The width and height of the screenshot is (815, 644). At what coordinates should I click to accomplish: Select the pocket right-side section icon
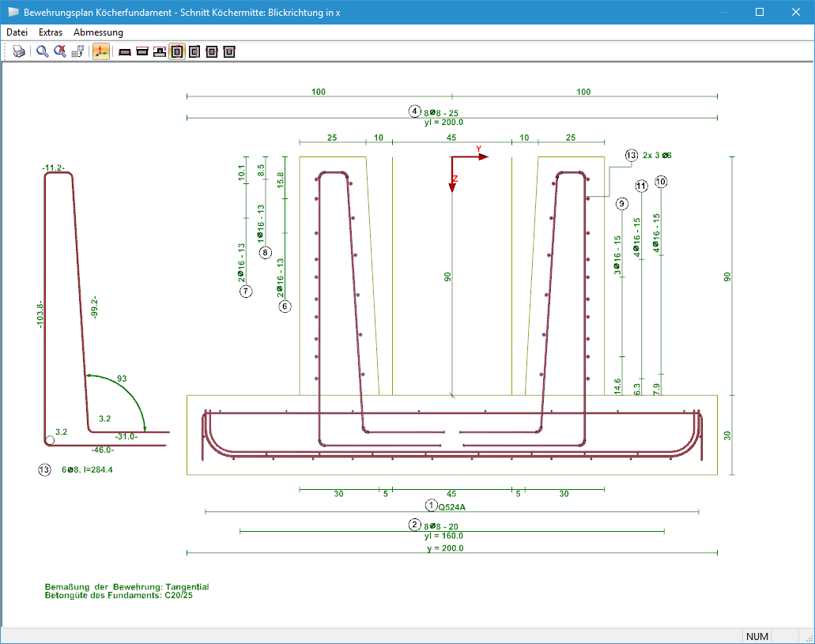click(x=194, y=52)
